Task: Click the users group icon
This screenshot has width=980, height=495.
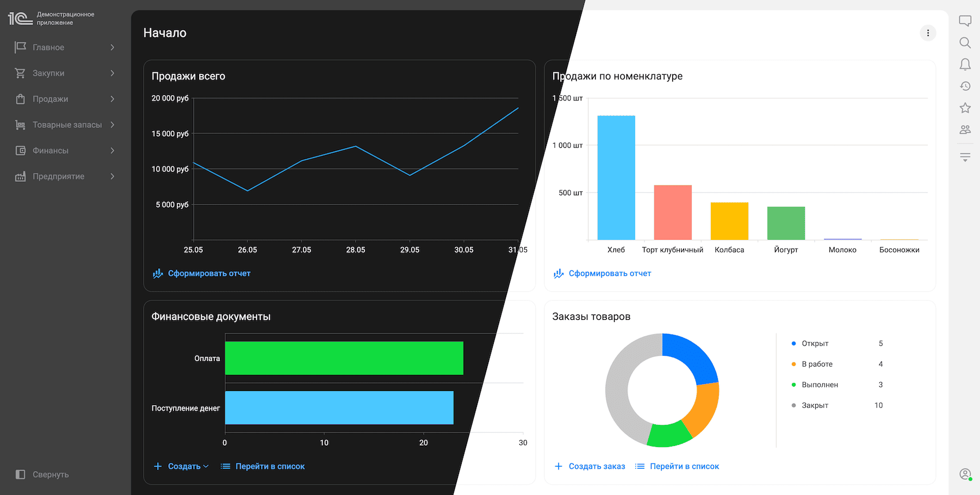Action: point(965,129)
